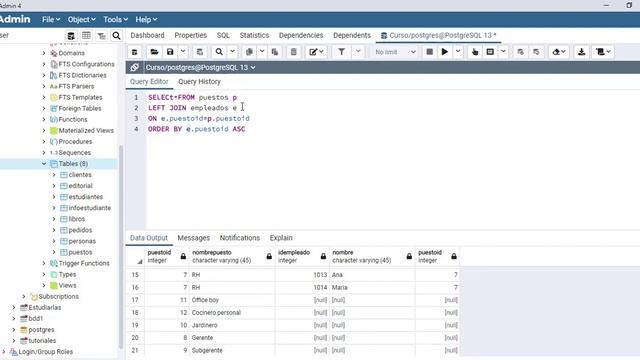The width and height of the screenshot is (640, 360).
Task: Click the Open File folder icon
Action: tap(154, 52)
